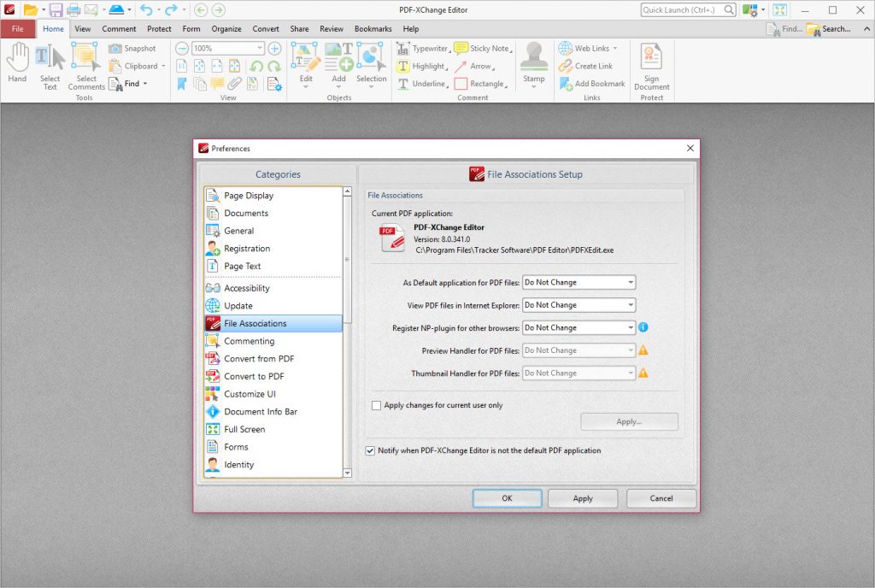This screenshot has width=875, height=588.
Task: Select the Hand tool
Action: coord(17,63)
